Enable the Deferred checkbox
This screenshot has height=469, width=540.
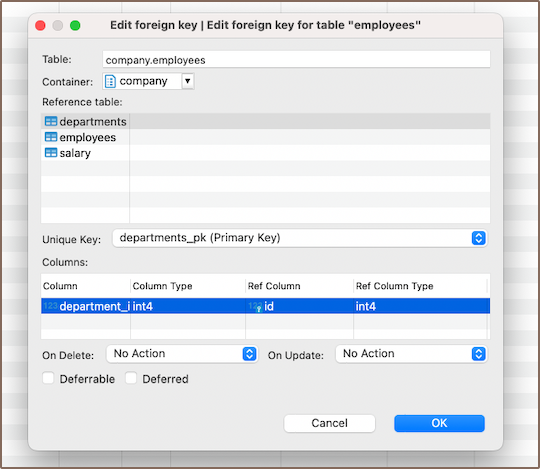[131, 378]
